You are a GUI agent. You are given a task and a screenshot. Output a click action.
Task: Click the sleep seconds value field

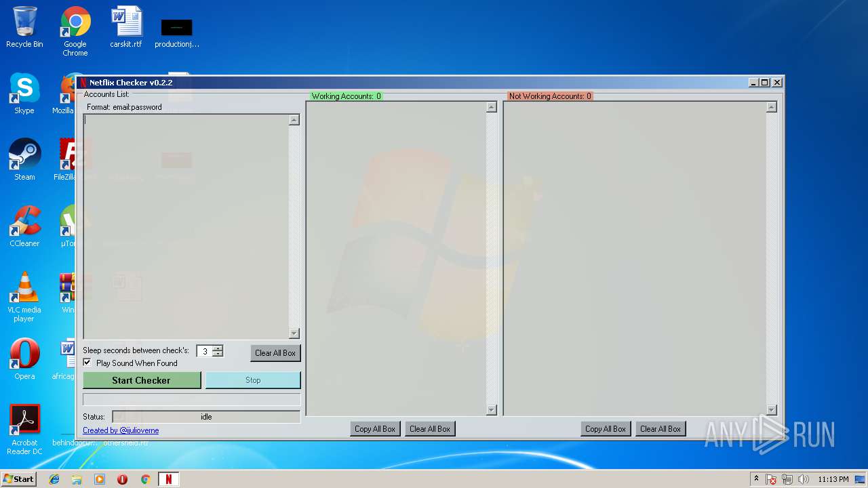(x=204, y=351)
